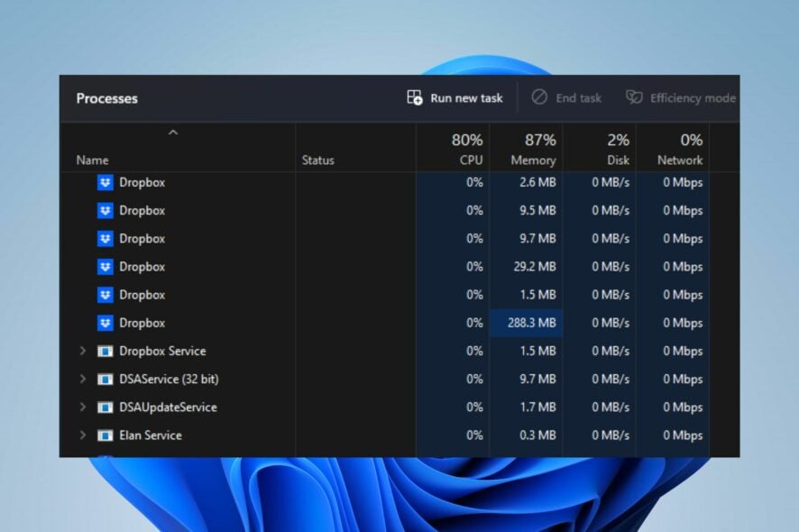Click the 29.2 MB memory cell
Image resolution: width=799 pixels, height=532 pixels.
(527, 267)
